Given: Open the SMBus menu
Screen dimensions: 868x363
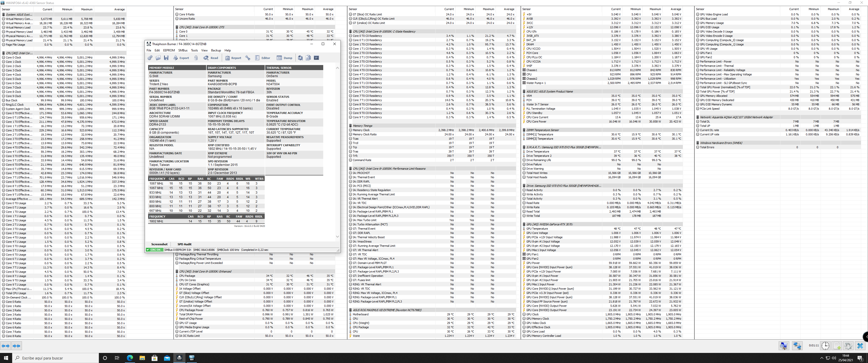Looking at the screenshot, I should click(183, 50).
